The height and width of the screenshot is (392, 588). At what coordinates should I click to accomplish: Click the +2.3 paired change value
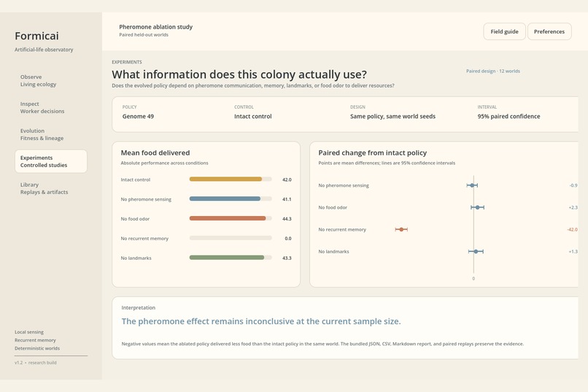coord(573,207)
